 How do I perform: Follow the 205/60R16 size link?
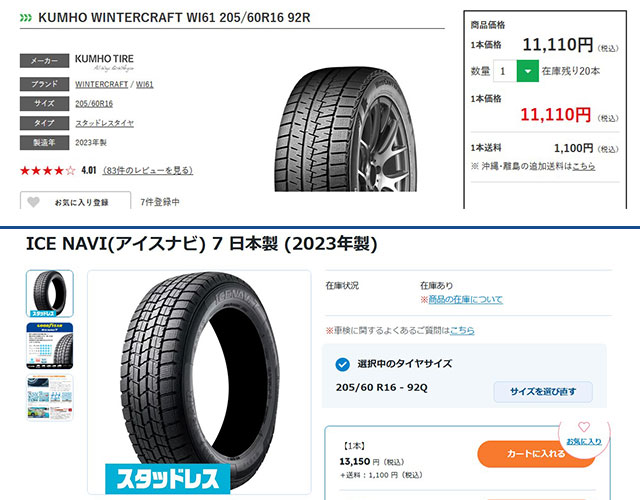[94, 104]
